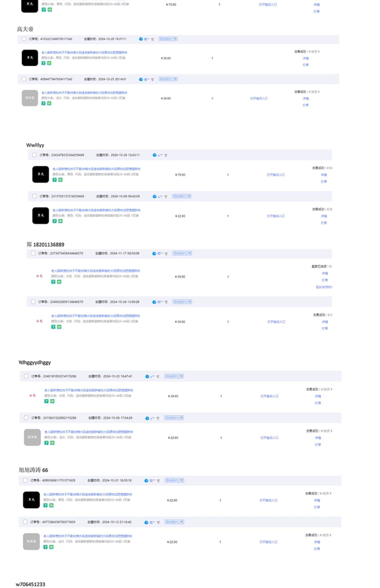Screen dimensions: 380x588
Task: Click green 7 badge in 2024-10-26 12:43:11 order
Action: 54,180
